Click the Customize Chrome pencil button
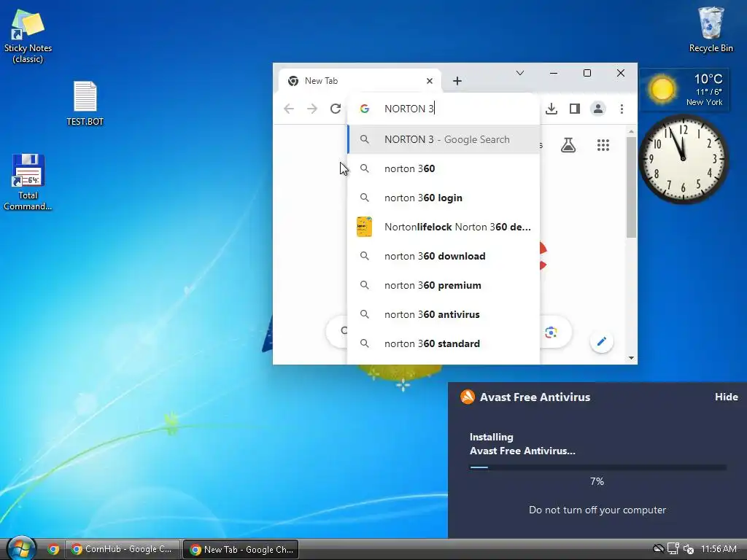The image size is (747, 560). tap(602, 341)
